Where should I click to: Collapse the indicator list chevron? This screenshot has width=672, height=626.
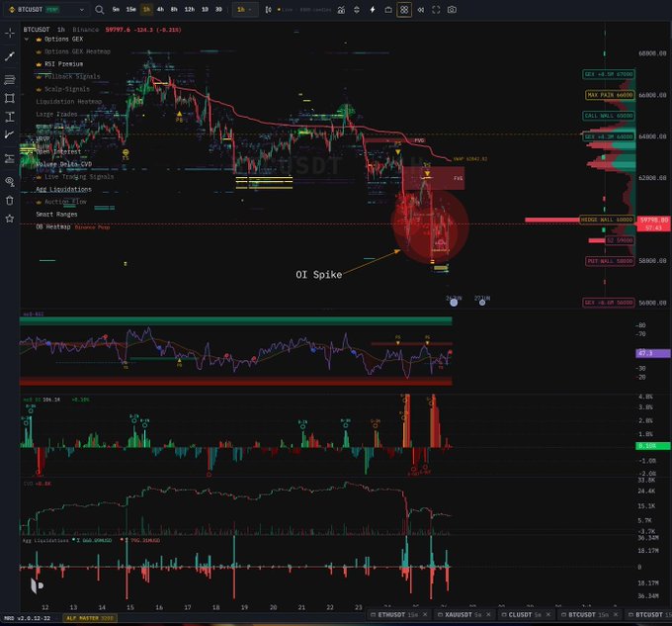[x=27, y=39]
